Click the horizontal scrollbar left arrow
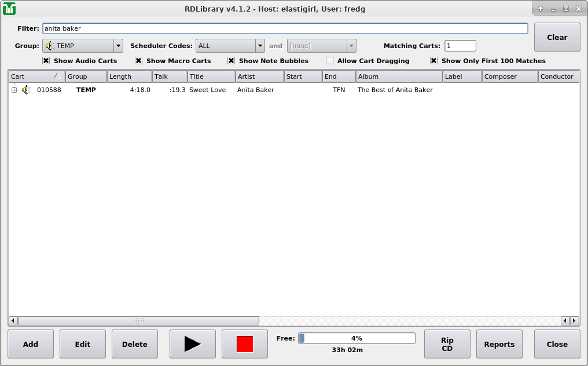 click(13, 321)
